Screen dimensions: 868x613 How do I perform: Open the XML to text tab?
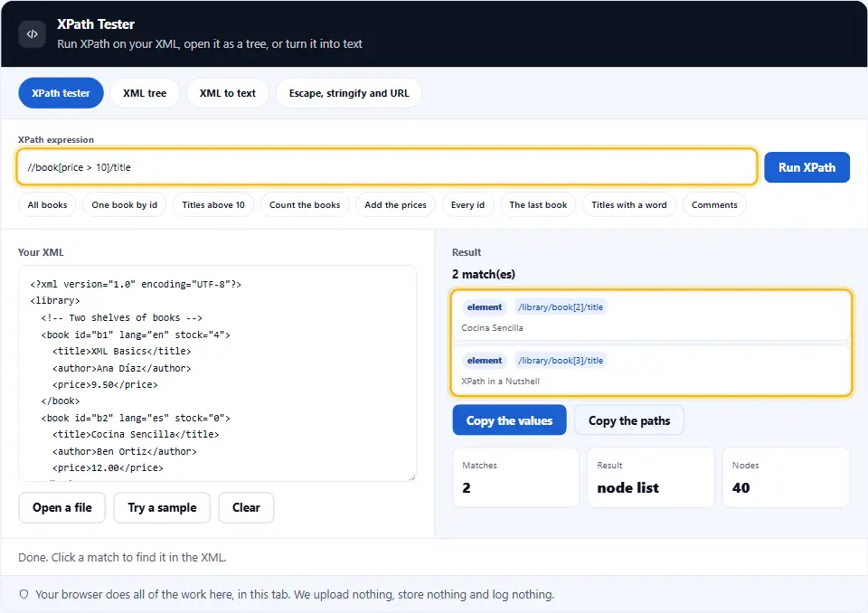228,93
